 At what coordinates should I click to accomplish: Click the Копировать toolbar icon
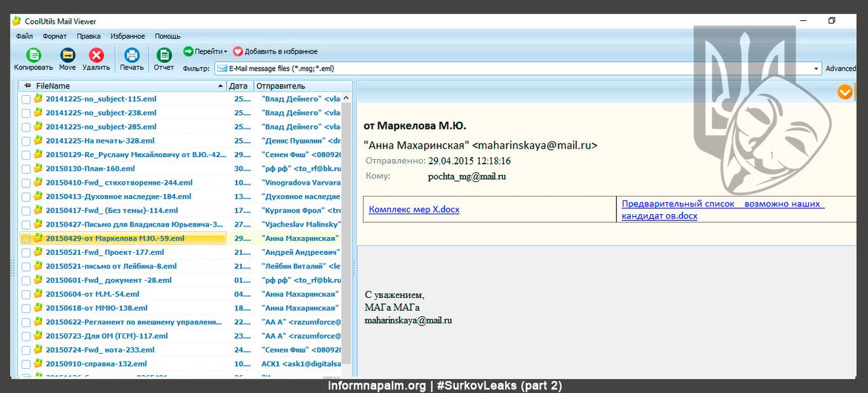pyautogui.click(x=33, y=56)
